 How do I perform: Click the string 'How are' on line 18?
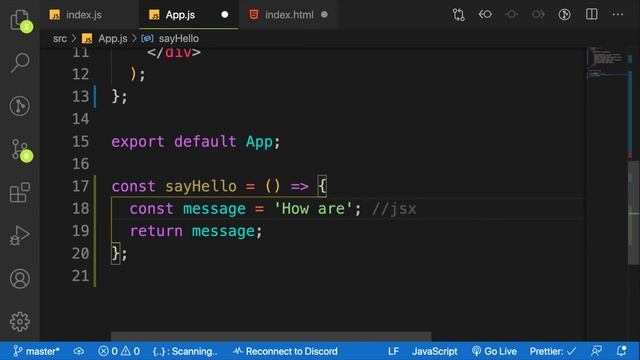coord(313,209)
